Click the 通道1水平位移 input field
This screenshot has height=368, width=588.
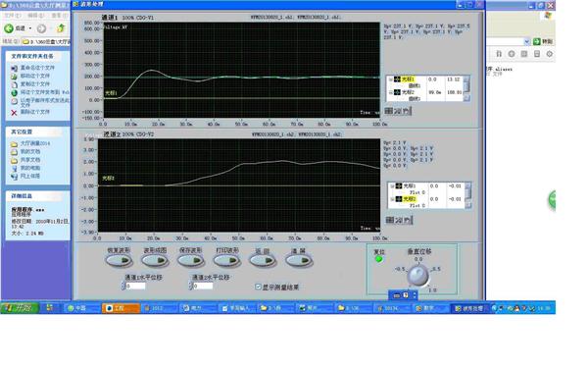click(135, 286)
